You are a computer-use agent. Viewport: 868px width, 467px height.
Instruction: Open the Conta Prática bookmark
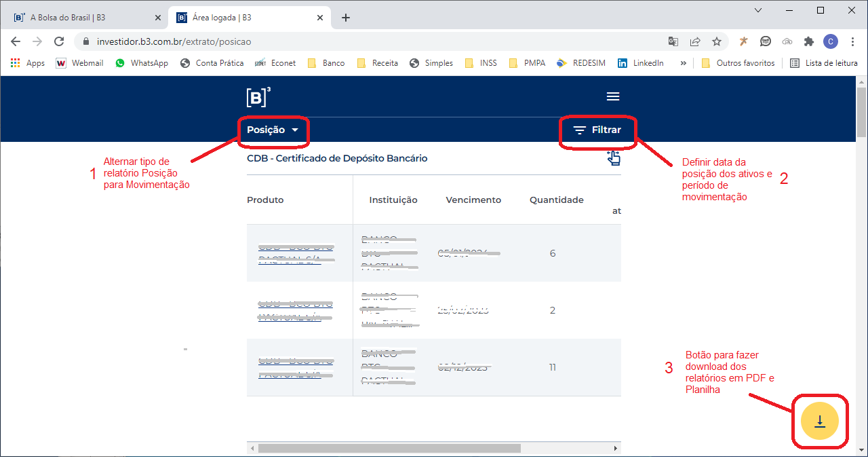pos(212,63)
